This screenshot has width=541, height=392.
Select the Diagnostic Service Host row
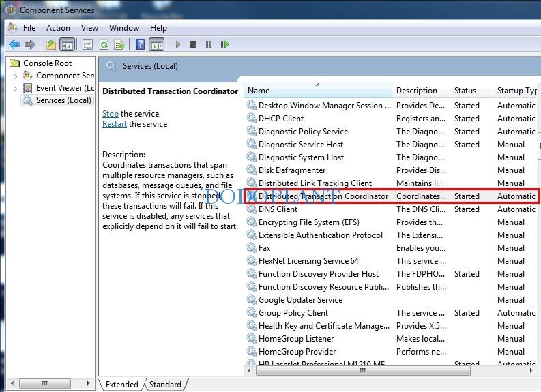pyautogui.click(x=392, y=145)
